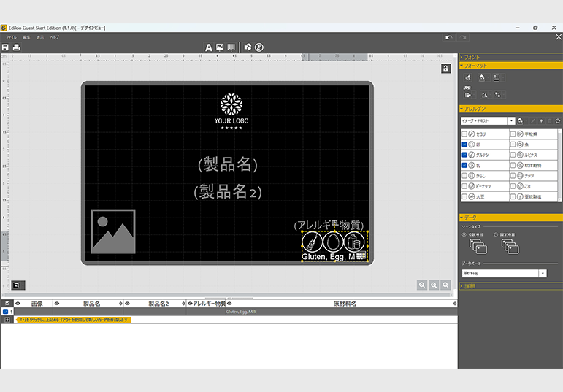Image resolution: width=563 pixels, height=392 pixels.
Task: Uncheck the グルテン allergen checkbox
Action: point(464,155)
